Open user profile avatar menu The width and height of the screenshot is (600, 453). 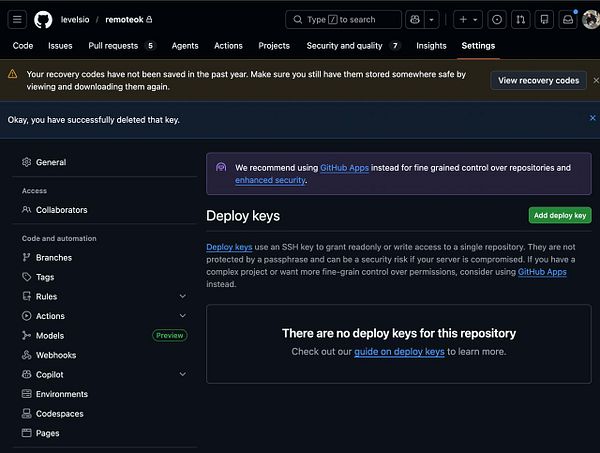(591, 20)
